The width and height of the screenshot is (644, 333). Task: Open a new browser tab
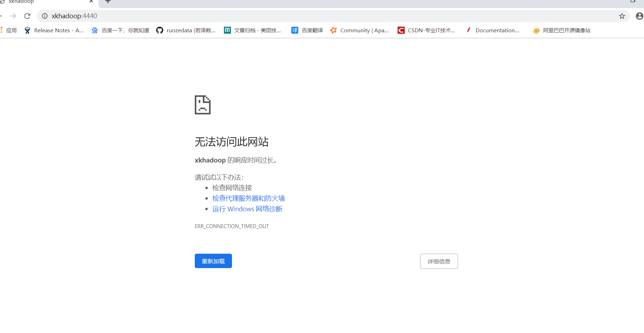pyautogui.click(x=107, y=3)
